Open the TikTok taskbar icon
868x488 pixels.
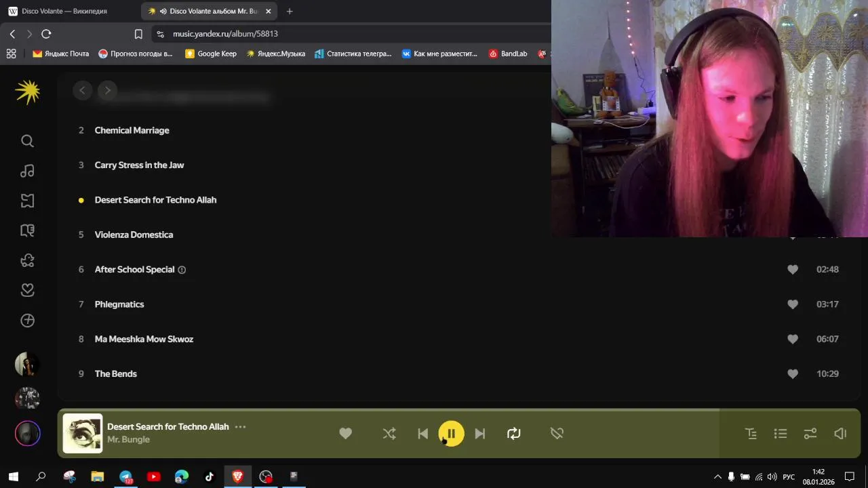210,476
